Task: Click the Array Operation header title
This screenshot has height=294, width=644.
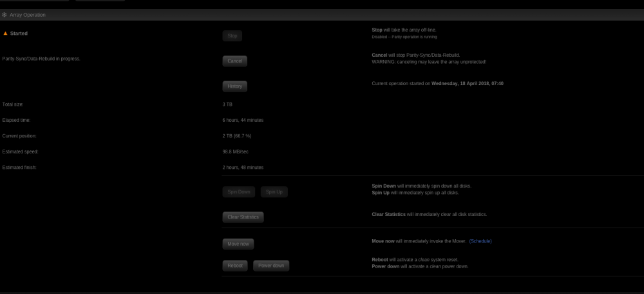Action: point(28,15)
